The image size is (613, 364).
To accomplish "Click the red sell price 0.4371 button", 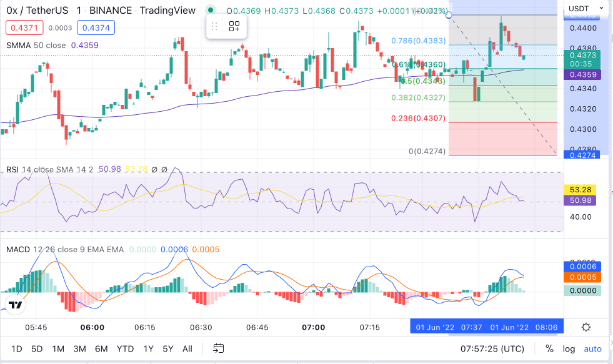I will point(24,27).
